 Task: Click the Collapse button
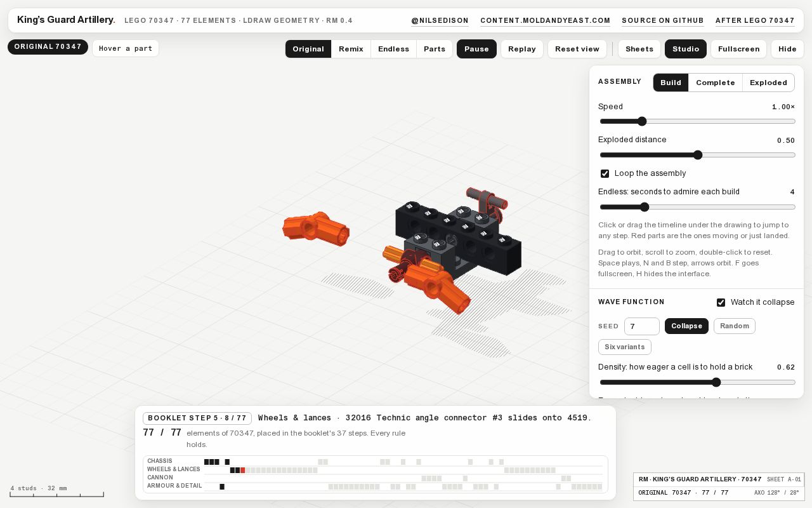click(686, 326)
